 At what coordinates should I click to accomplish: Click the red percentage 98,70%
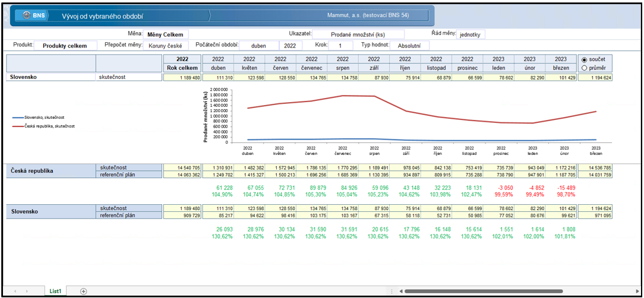click(565, 195)
